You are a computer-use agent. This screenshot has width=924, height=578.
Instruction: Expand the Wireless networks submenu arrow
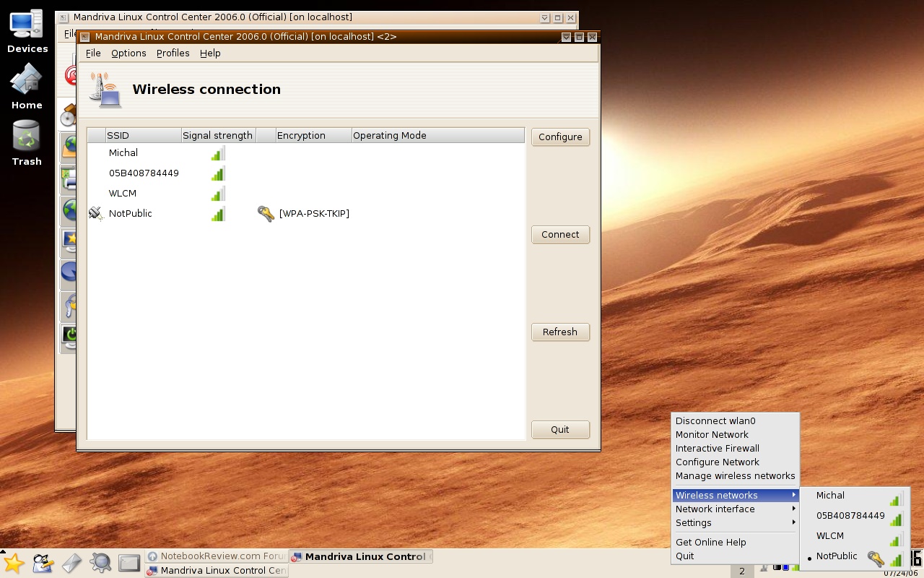pyautogui.click(x=793, y=495)
